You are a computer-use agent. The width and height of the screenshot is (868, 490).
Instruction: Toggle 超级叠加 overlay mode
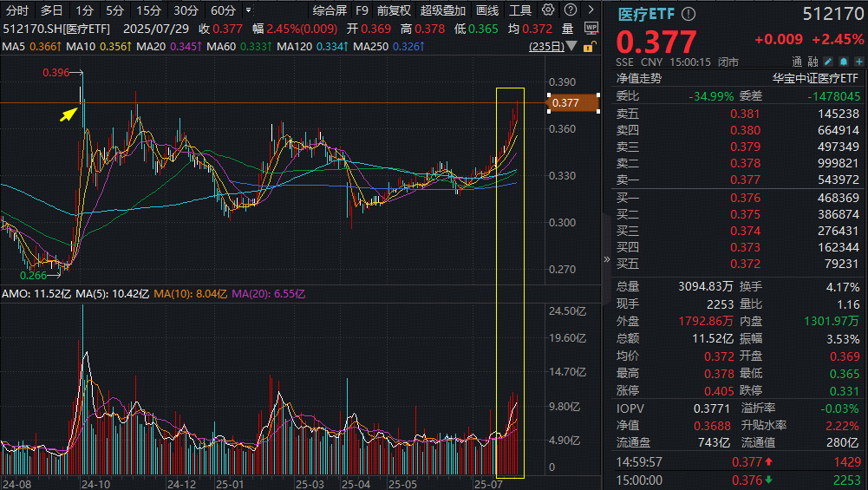pyautogui.click(x=442, y=10)
